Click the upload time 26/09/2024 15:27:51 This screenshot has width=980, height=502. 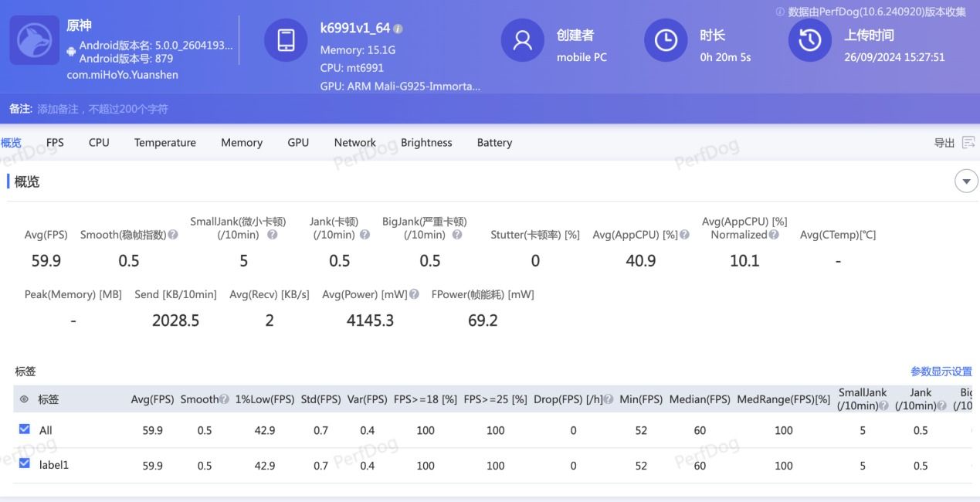(894, 57)
